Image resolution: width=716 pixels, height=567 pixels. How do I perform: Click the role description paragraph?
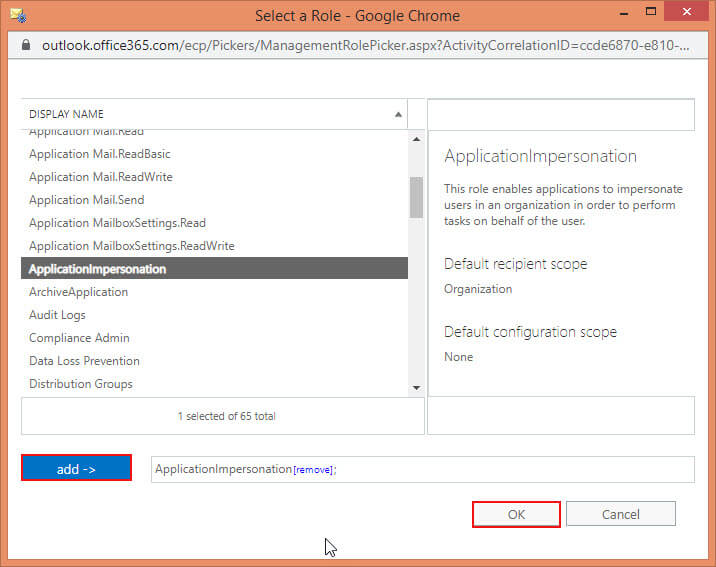(x=563, y=205)
